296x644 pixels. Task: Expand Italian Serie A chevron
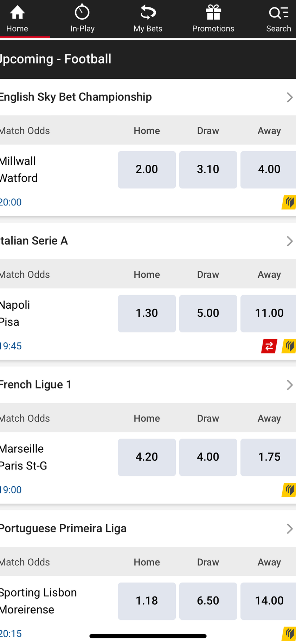(x=289, y=241)
